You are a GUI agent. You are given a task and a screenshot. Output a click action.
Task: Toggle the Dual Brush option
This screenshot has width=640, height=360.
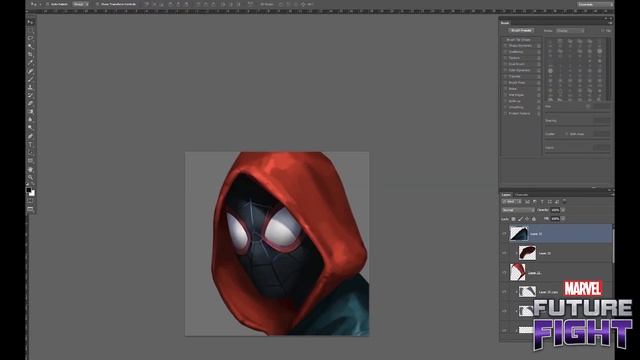click(x=505, y=64)
